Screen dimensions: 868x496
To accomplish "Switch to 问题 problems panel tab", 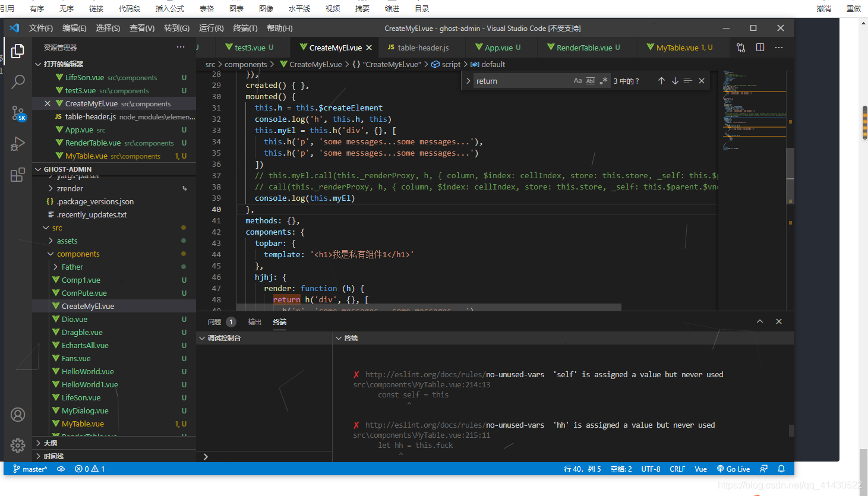I will (x=221, y=321).
